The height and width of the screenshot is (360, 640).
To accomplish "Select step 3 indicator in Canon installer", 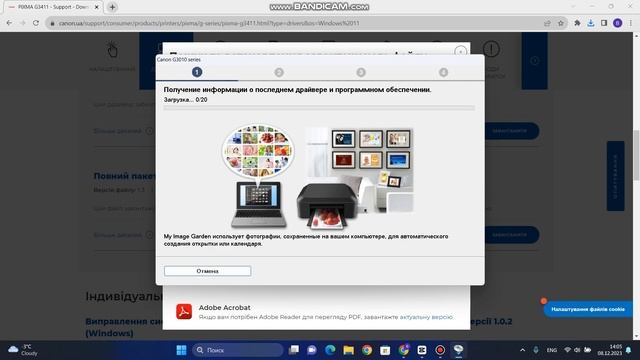I will pyautogui.click(x=361, y=72).
